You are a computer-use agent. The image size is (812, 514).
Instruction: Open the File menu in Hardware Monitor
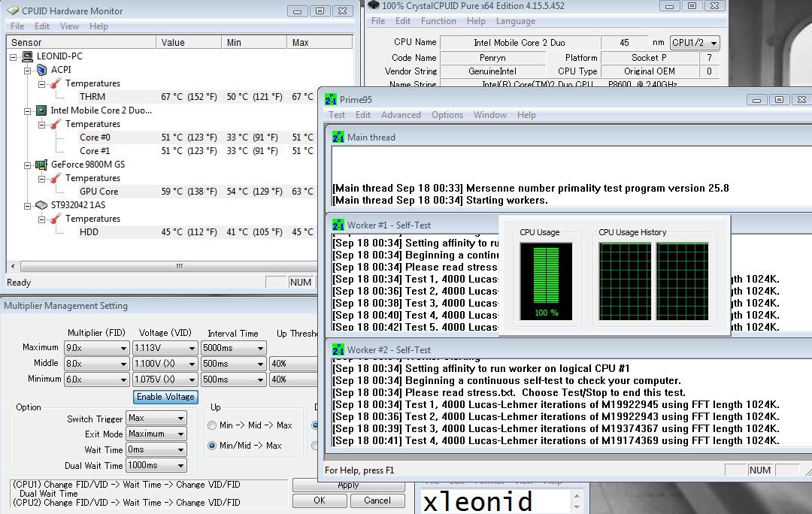coord(17,26)
